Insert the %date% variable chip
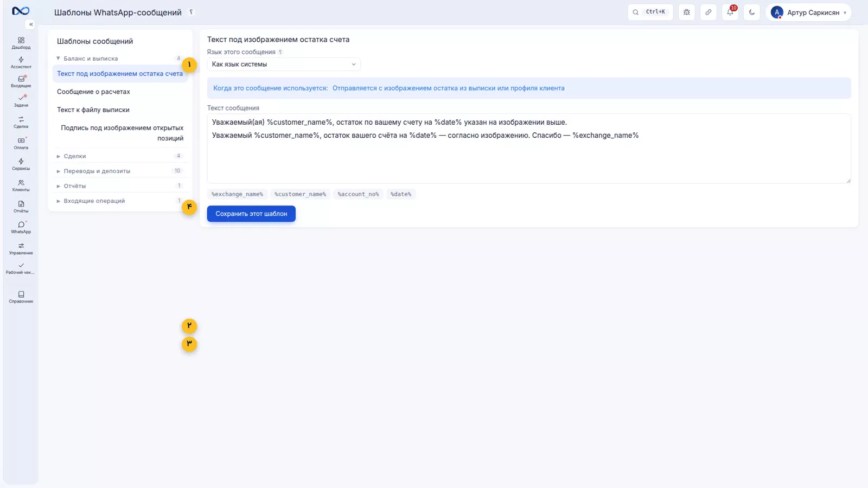Viewport: 868px width, 488px height. [401, 194]
